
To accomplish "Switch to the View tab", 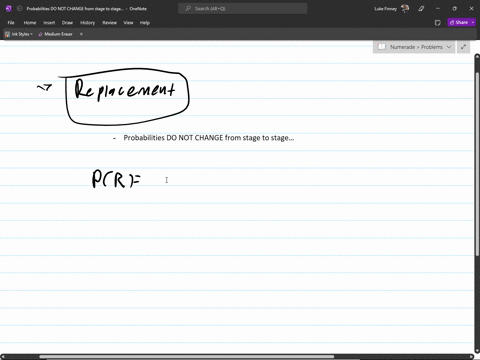I will (128, 23).
